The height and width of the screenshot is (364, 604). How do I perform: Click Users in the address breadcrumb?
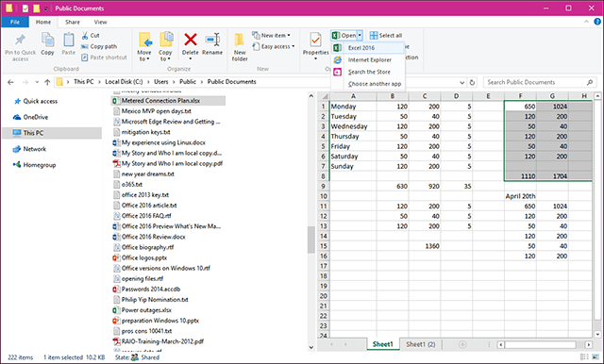click(161, 82)
